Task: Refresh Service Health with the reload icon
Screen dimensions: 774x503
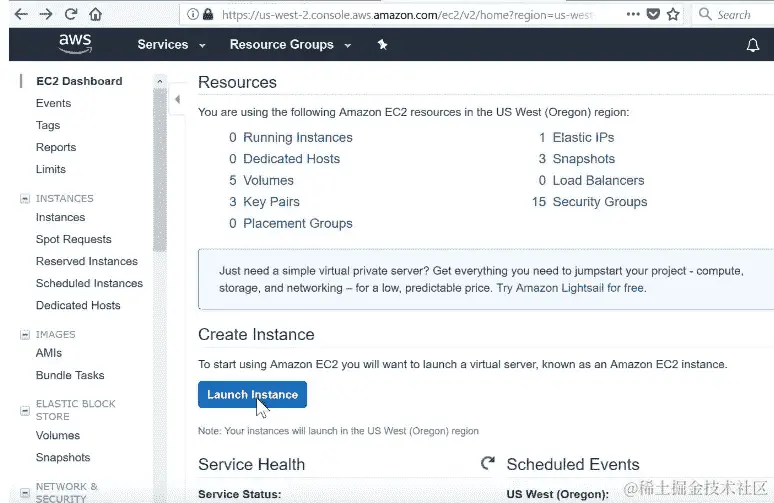Action: click(x=488, y=463)
